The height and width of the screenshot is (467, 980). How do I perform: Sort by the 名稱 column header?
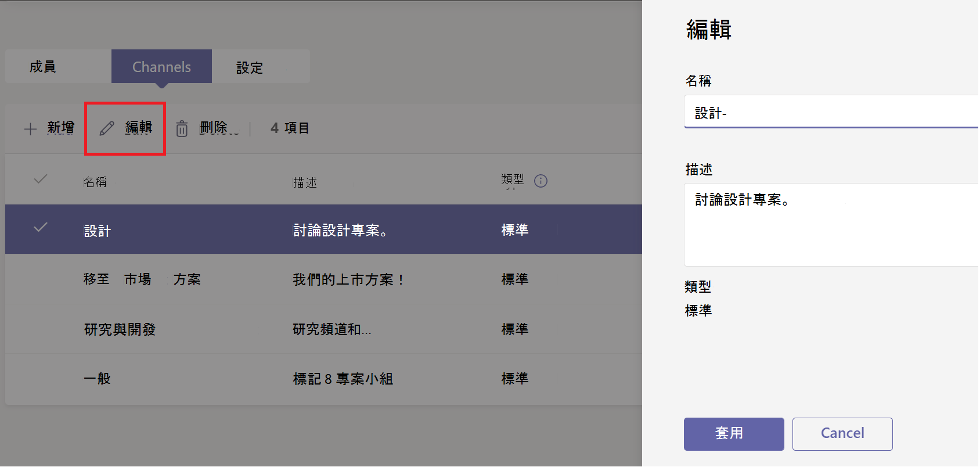pyautogui.click(x=95, y=182)
